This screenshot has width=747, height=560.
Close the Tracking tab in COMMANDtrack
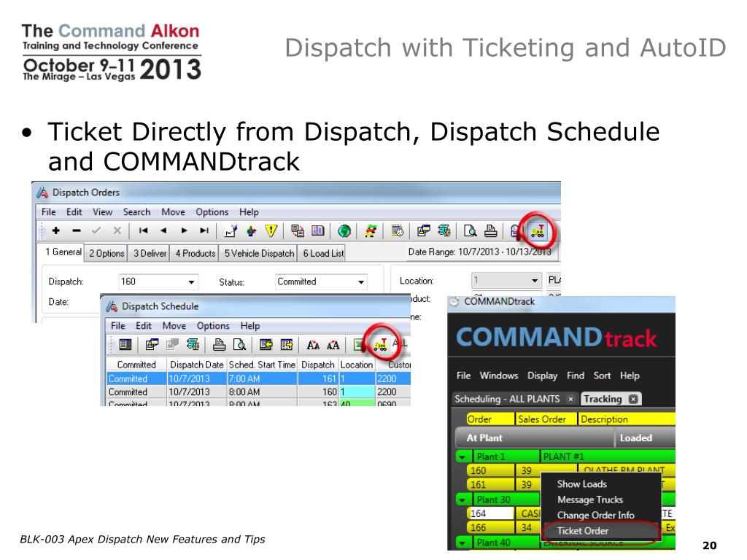(632, 399)
